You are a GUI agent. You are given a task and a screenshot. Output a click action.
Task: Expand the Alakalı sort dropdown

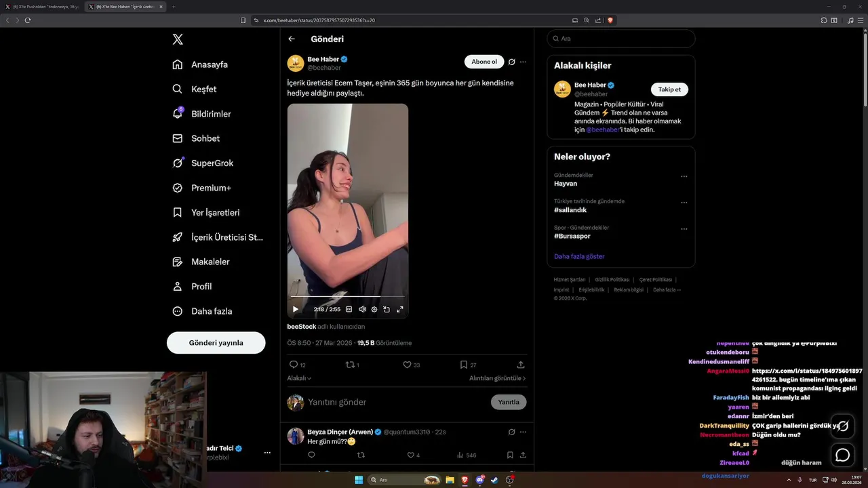pos(299,378)
